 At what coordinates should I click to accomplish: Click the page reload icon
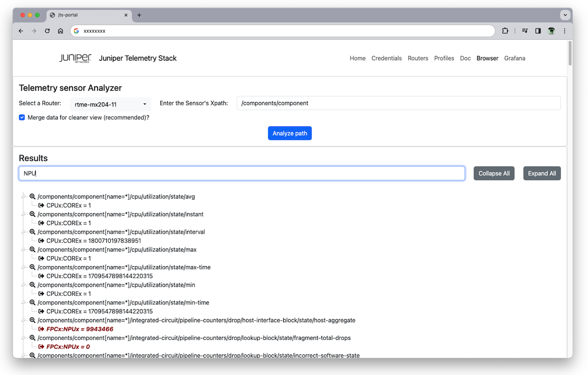[x=47, y=30]
